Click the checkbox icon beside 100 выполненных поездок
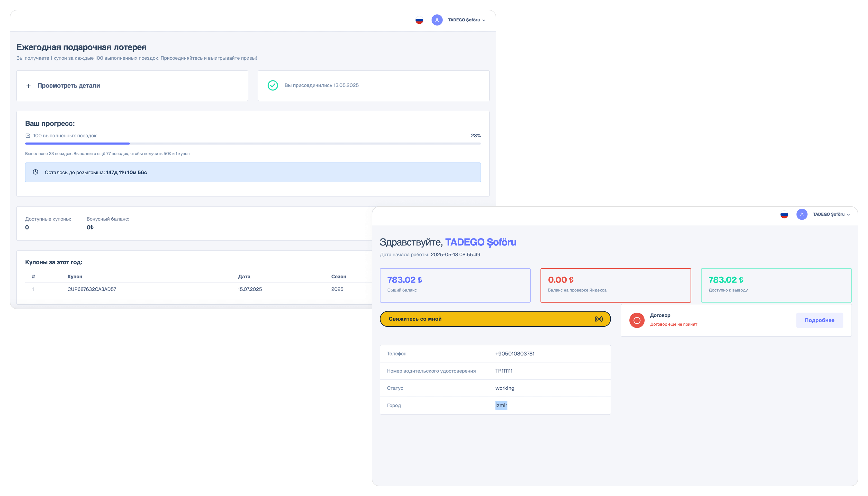Viewport: 868px width, 496px height. 28,136
